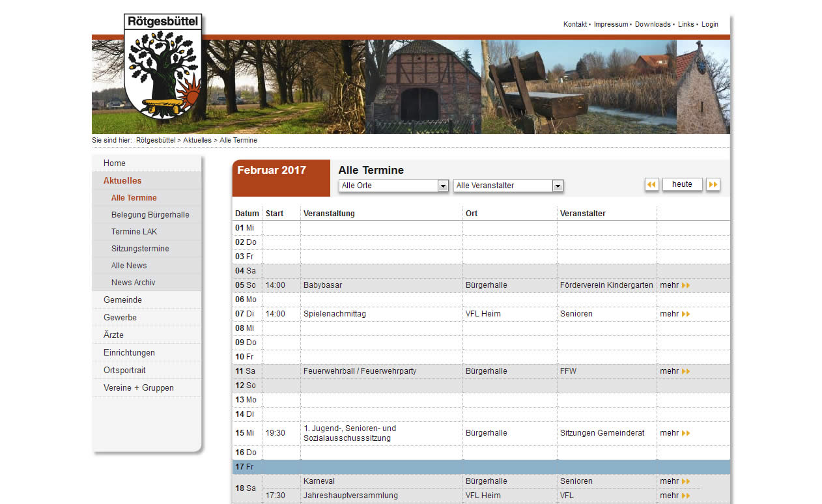Open the Links page in header
Viewport: 822px width, 504px height.
click(686, 24)
